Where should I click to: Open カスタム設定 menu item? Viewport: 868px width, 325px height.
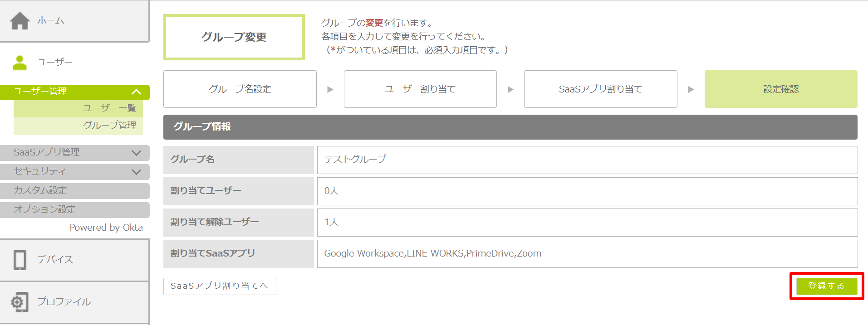(74, 190)
